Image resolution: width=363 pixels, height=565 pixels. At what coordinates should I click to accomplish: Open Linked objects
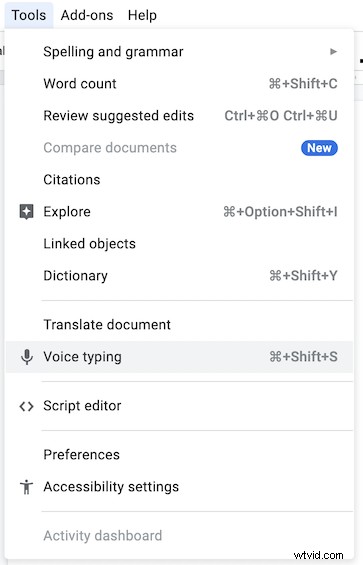coord(179,244)
